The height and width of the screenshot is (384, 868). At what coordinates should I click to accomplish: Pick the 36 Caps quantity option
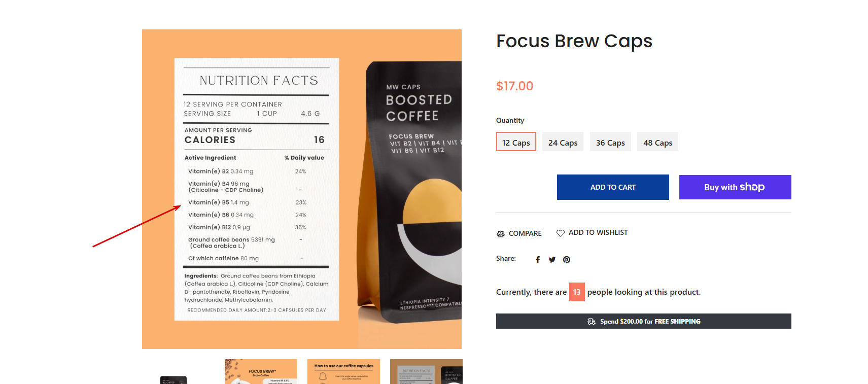coord(610,142)
